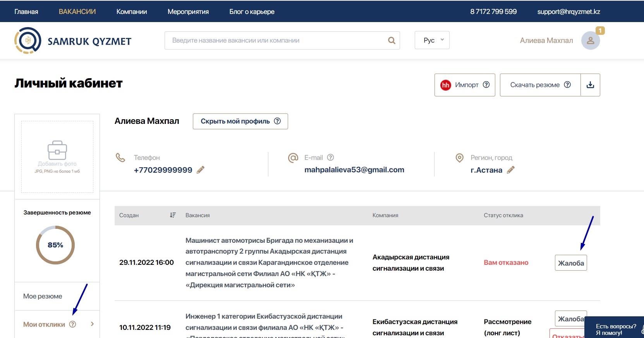
Task: Click Скачать резюме button
Action: [x=540, y=85]
